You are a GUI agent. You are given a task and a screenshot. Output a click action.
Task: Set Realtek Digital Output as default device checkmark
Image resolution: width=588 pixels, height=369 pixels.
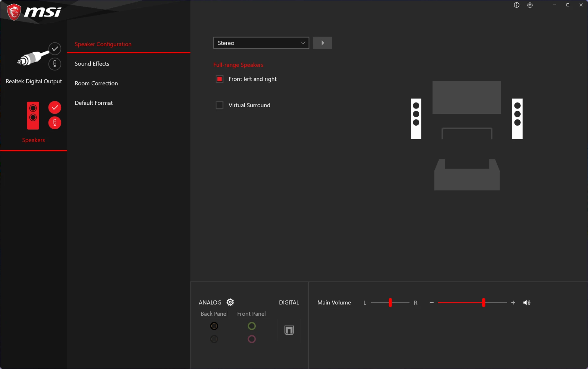(55, 49)
